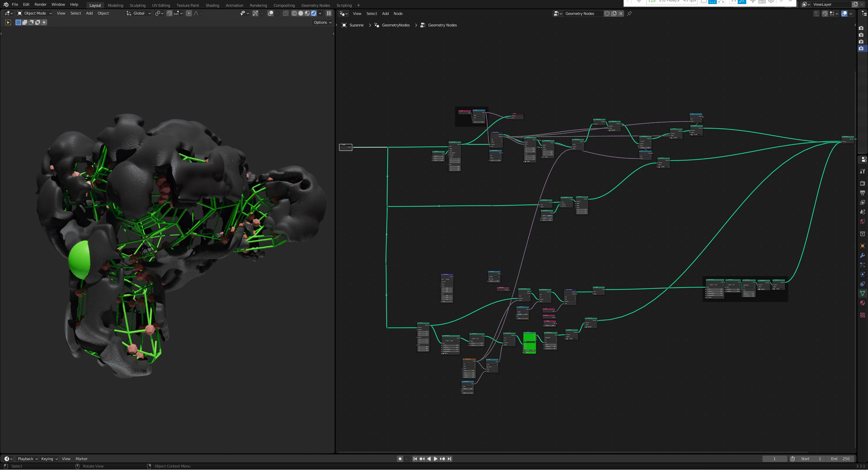
Task: Open Global transform orientation dropdown
Action: [x=138, y=13]
